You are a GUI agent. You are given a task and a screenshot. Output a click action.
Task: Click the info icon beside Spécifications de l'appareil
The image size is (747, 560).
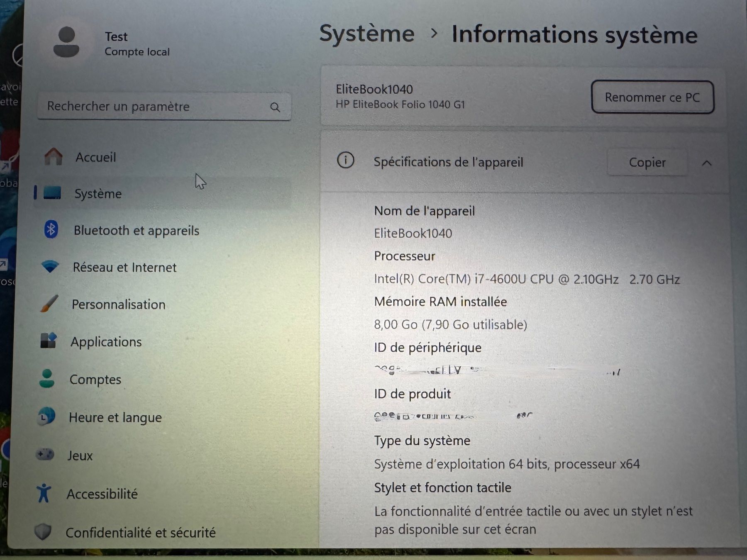pyautogui.click(x=345, y=160)
